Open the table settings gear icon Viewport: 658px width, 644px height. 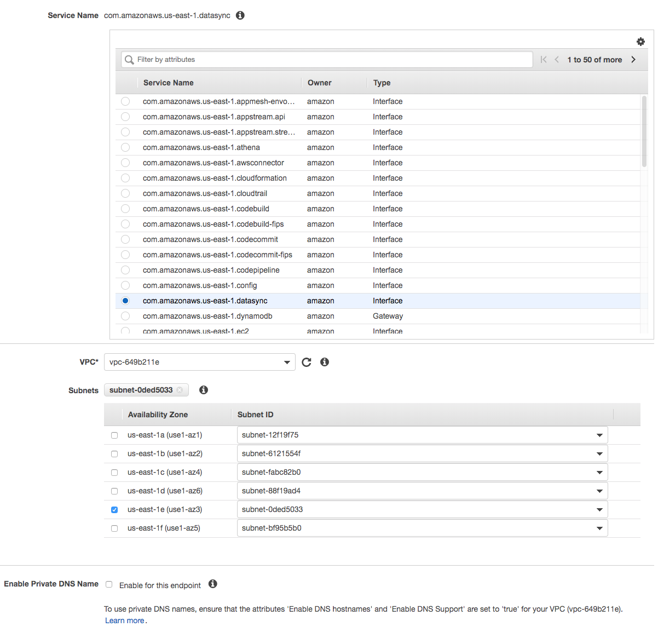pos(640,42)
